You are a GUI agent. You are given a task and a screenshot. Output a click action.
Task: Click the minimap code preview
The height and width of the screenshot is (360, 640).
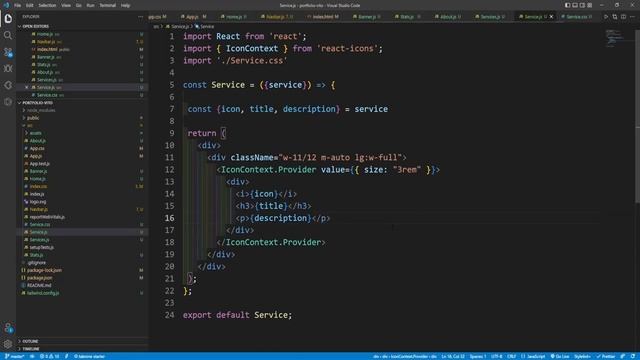(614, 38)
